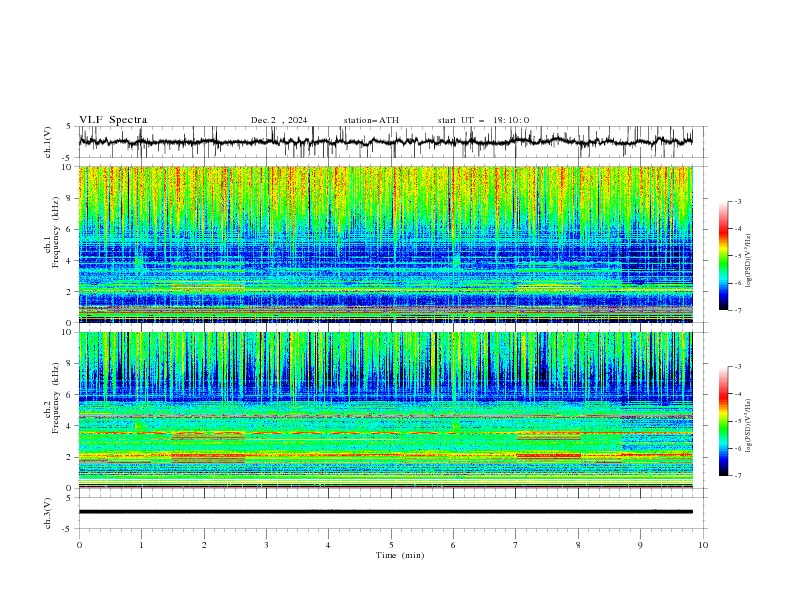Viewport: 792px width, 612px height.
Task: Click time axis tick label '8'
Action: (x=578, y=545)
